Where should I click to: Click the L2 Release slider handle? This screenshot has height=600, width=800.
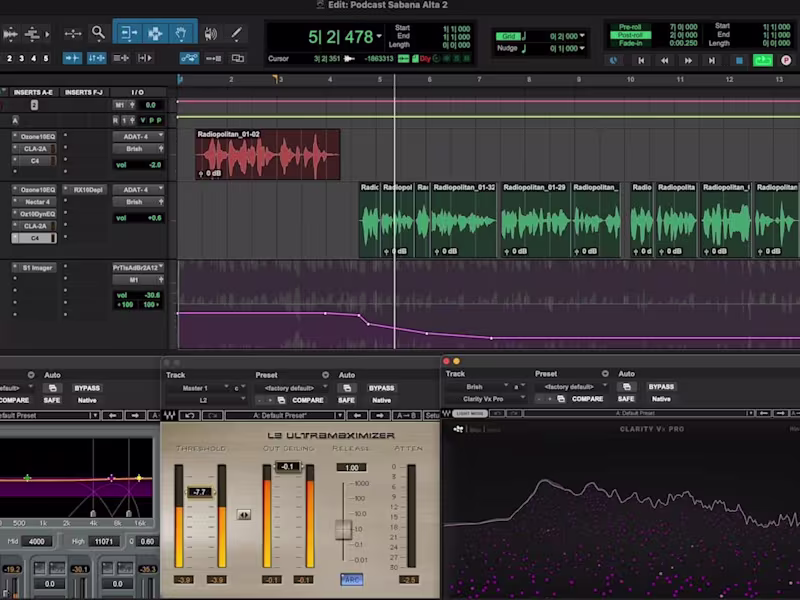pos(343,529)
